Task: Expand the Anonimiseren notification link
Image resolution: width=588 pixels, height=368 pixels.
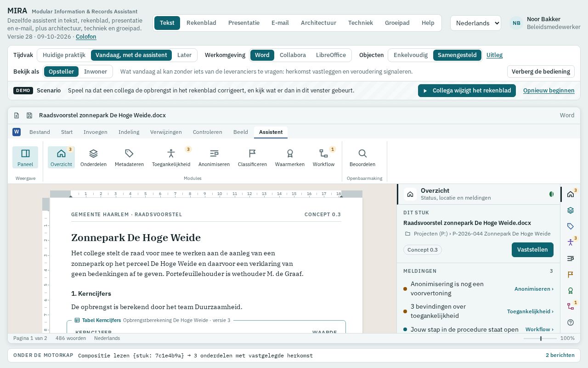Action: pyautogui.click(x=534, y=289)
